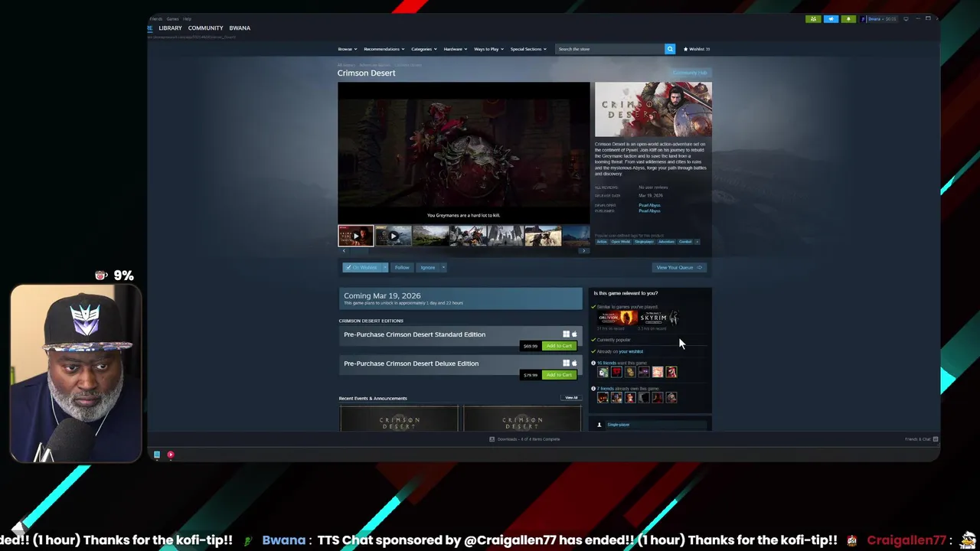Play the first trailer thumbnail

[x=356, y=236]
